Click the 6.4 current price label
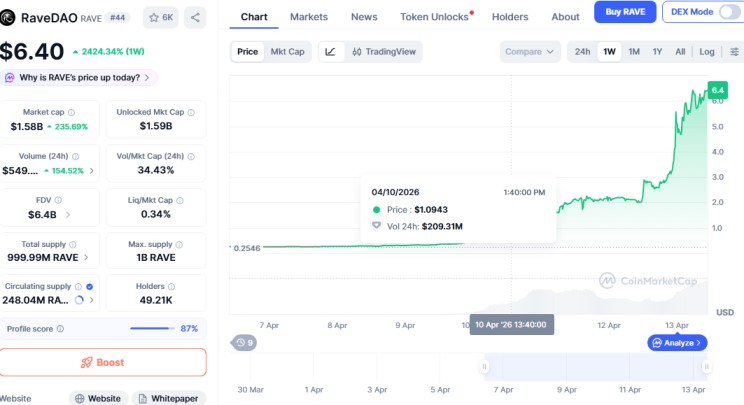The width and height of the screenshot is (744, 405). [x=718, y=90]
